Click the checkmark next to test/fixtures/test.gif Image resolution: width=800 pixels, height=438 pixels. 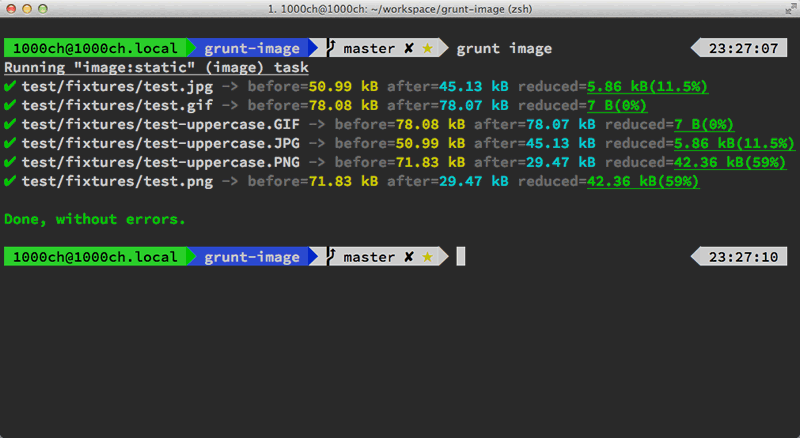pos(10,105)
